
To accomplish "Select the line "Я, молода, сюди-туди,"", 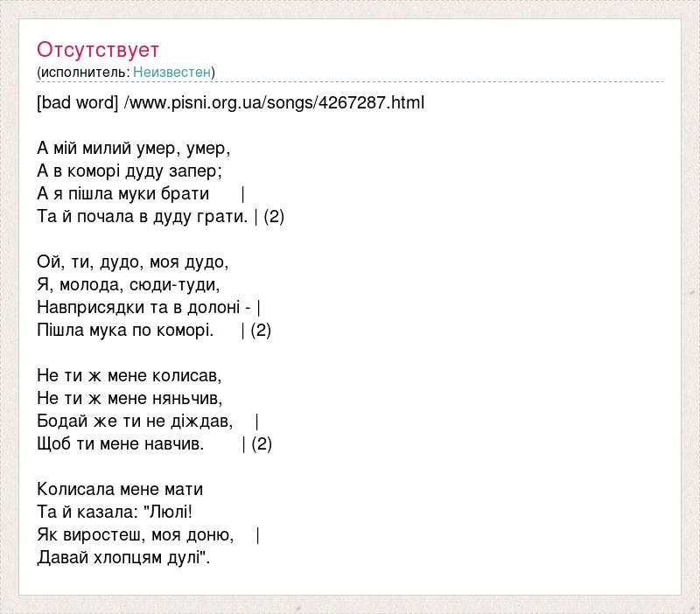I will 129,284.
